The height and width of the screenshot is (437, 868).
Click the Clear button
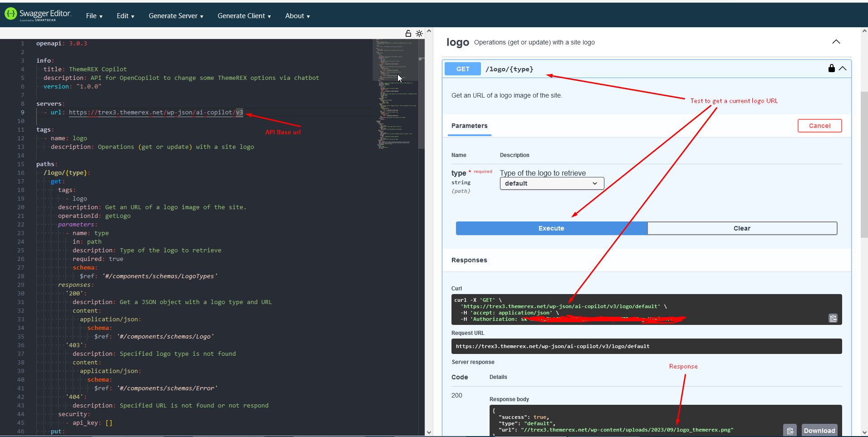click(742, 228)
